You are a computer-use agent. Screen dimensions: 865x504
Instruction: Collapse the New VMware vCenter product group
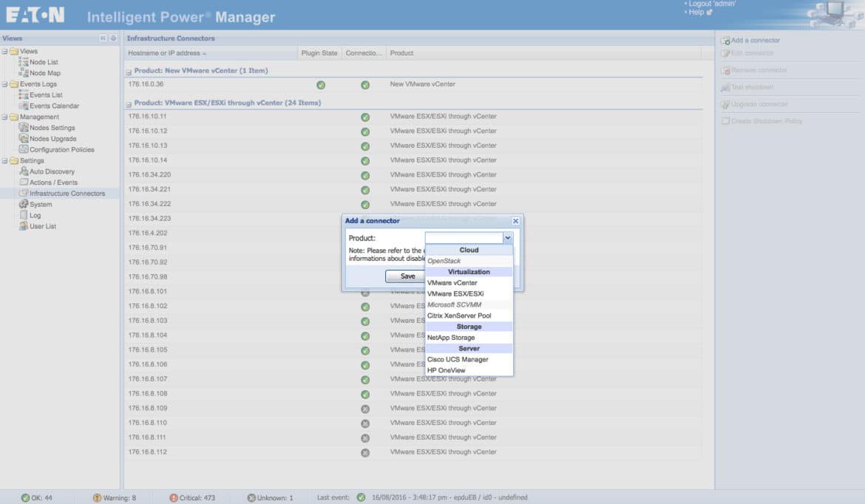coord(129,72)
